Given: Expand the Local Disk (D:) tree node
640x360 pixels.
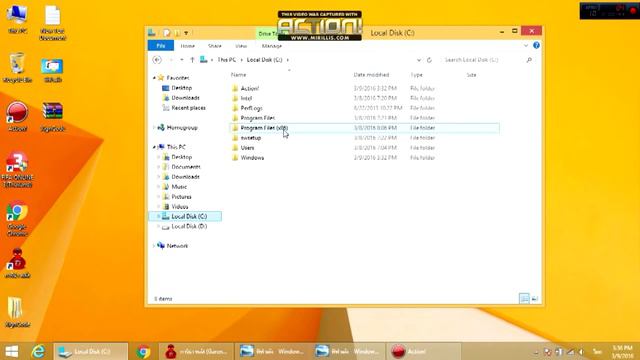Looking at the screenshot, I should click(x=158, y=226).
